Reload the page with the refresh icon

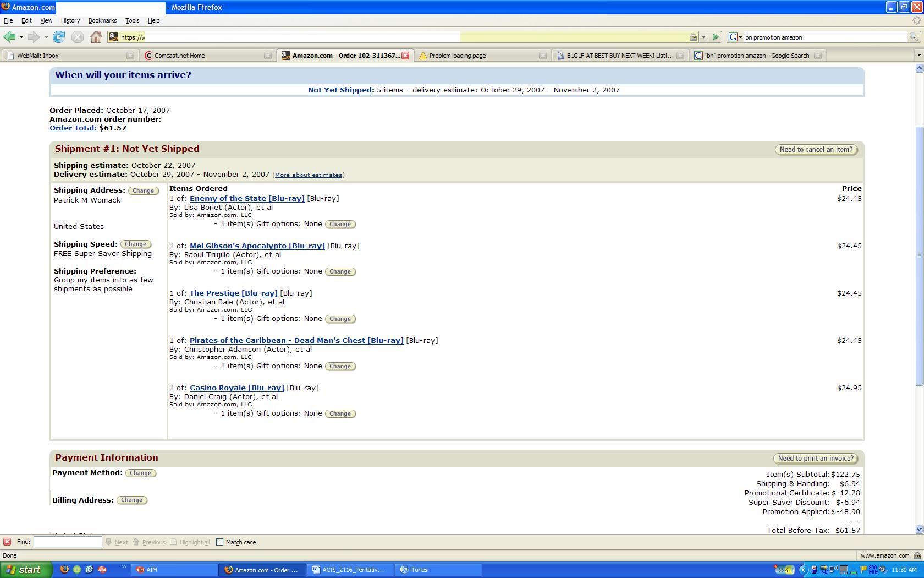(59, 37)
